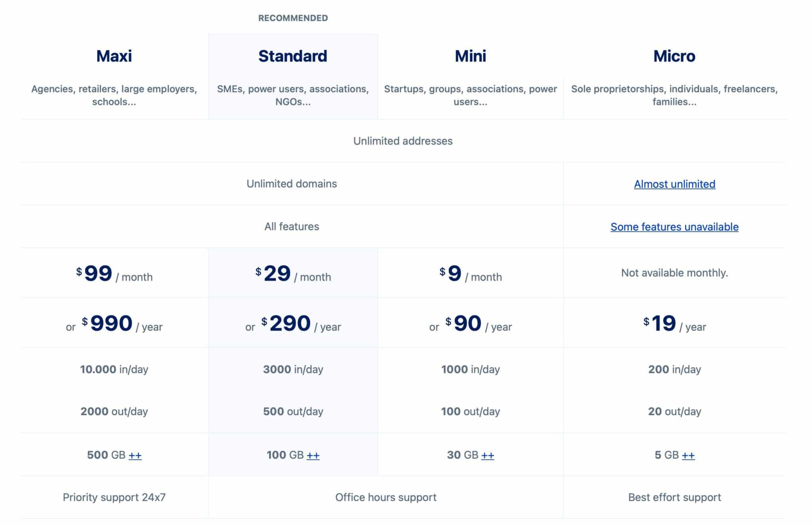Viewport: 812px width, 526px height.
Task: Click the Micro plan title
Action: pos(674,56)
